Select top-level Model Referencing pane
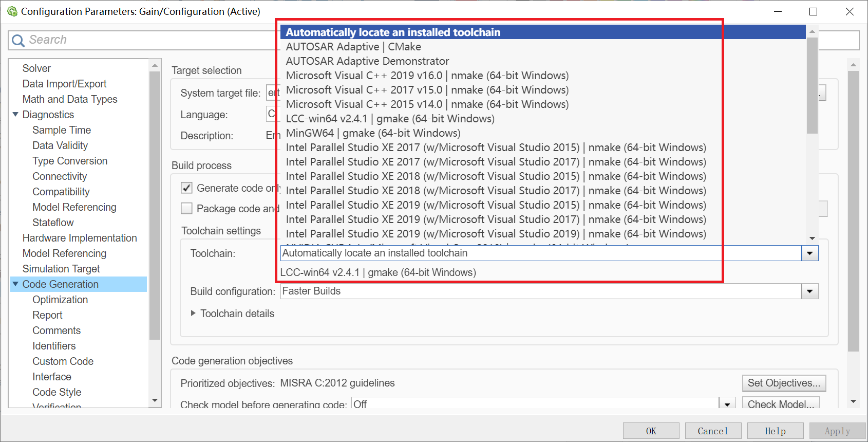 pyautogui.click(x=64, y=253)
